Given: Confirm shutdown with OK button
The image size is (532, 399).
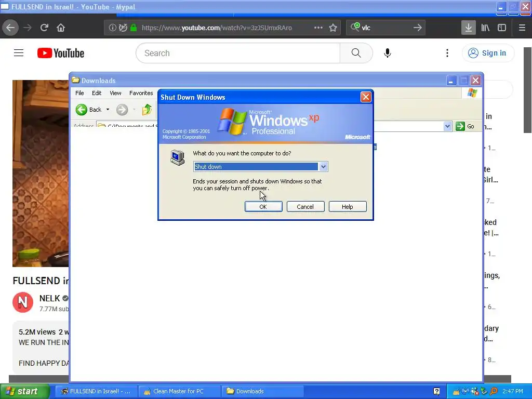Looking at the screenshot, I should pos(263,207).
